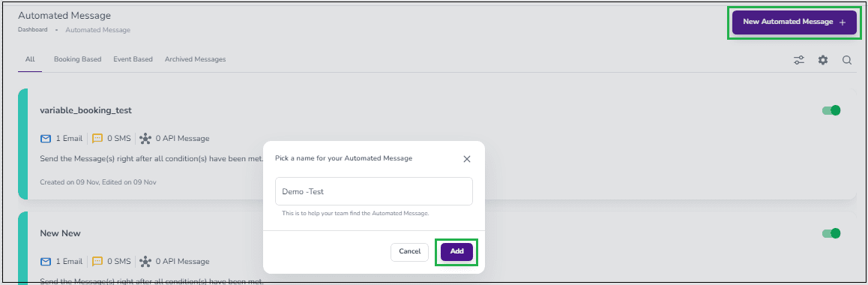The image size is (868, 285).
Task: Click SMS chat icon in variable_booking_test
Action: point(97,138)
